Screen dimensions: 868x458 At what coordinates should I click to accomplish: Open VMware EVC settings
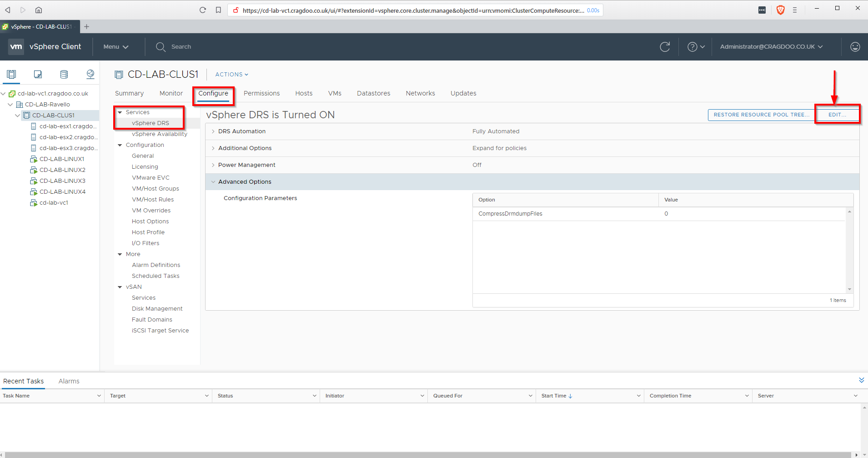pyautogui.click(x=151, y=178)
